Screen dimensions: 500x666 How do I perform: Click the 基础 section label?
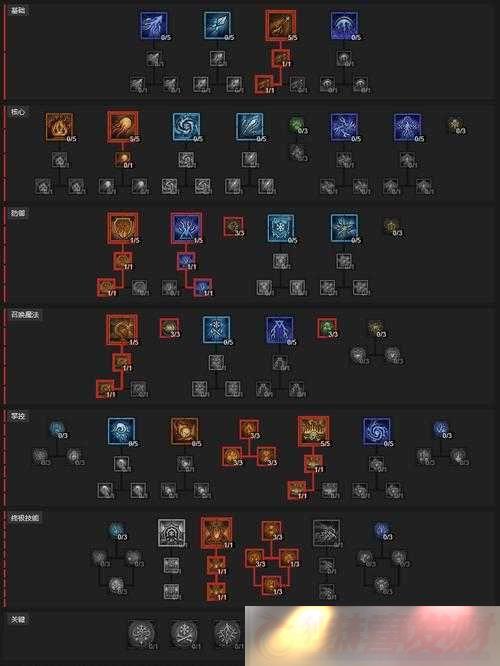(18, 11)
